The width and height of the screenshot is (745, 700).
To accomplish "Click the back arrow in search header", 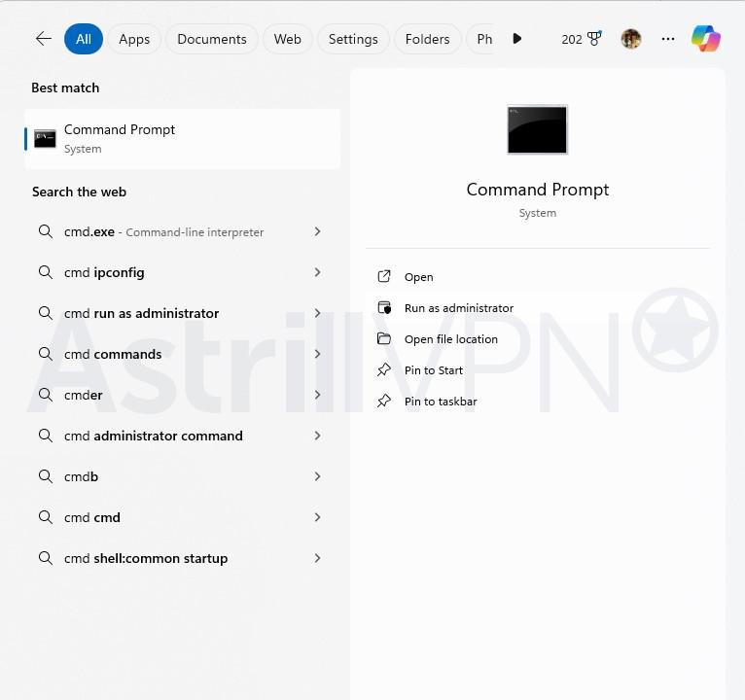I will pyautogui.click(x=44, y=39).
